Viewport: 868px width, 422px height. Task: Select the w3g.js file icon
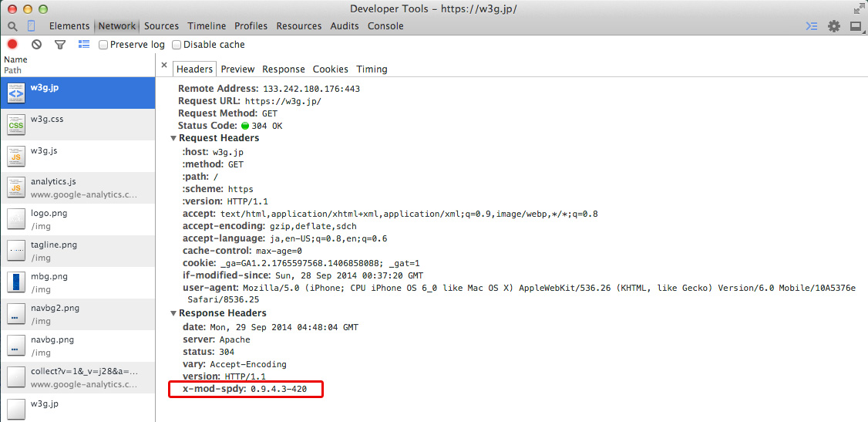point(16,156)
